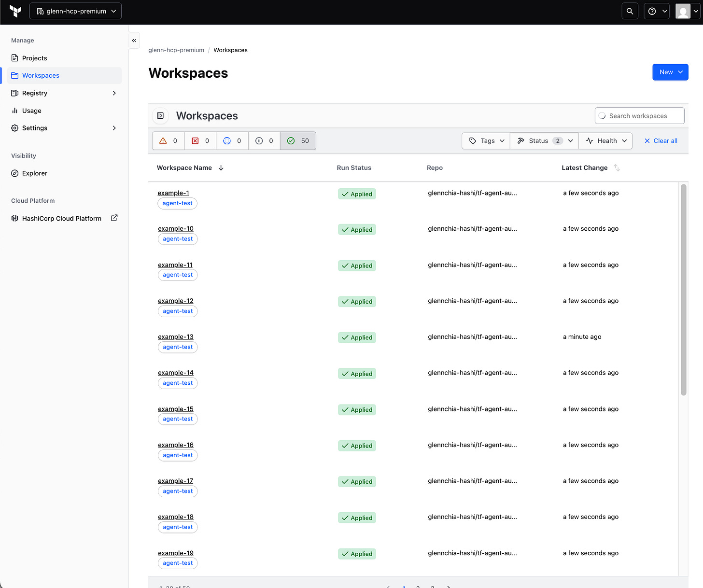Open the example-13 workspace
The width and height of the screenshot is (703, 588).
pyautogui.click(x=175, y=336)
